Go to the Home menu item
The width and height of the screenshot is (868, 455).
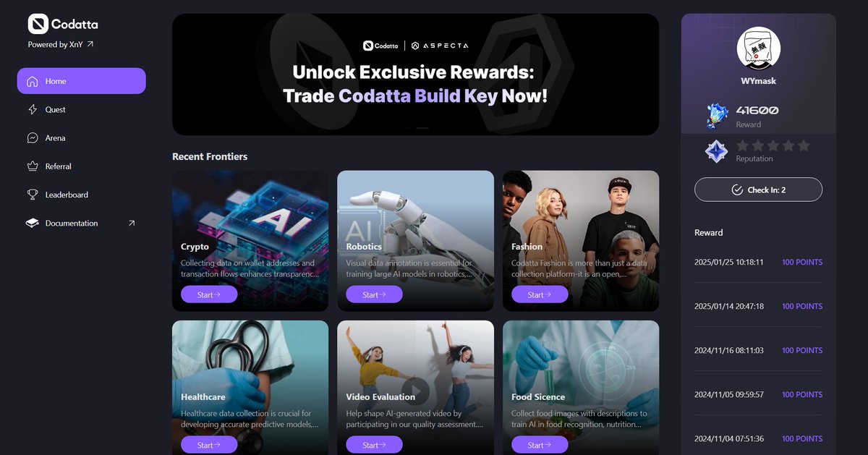tap(82, 81)
